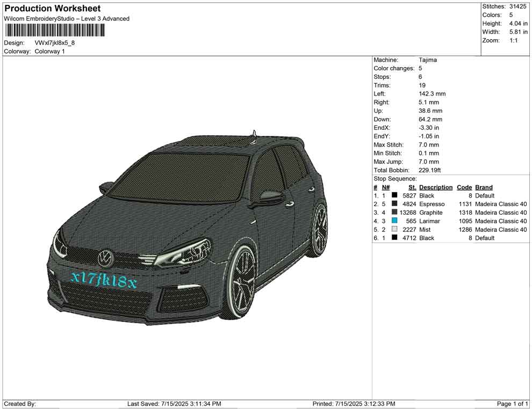Image resolution: width=532 pixels, height=409 pixels.
Task: Click the Production Worksheet title
Action: (53, 9)
